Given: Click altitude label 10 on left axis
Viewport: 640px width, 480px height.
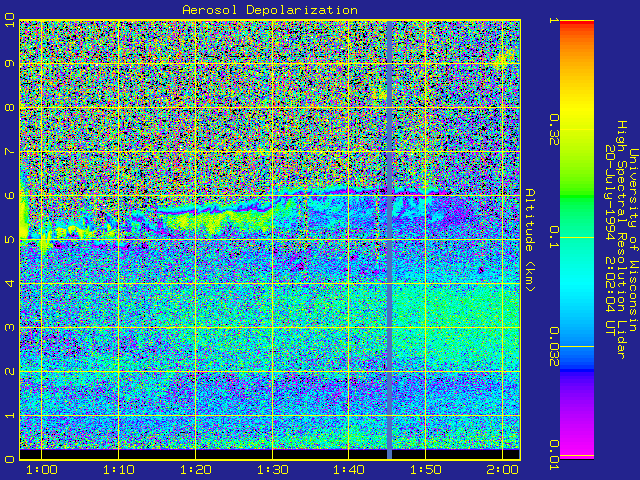Looking at the screenshot, I should click(x=9, y=20).
